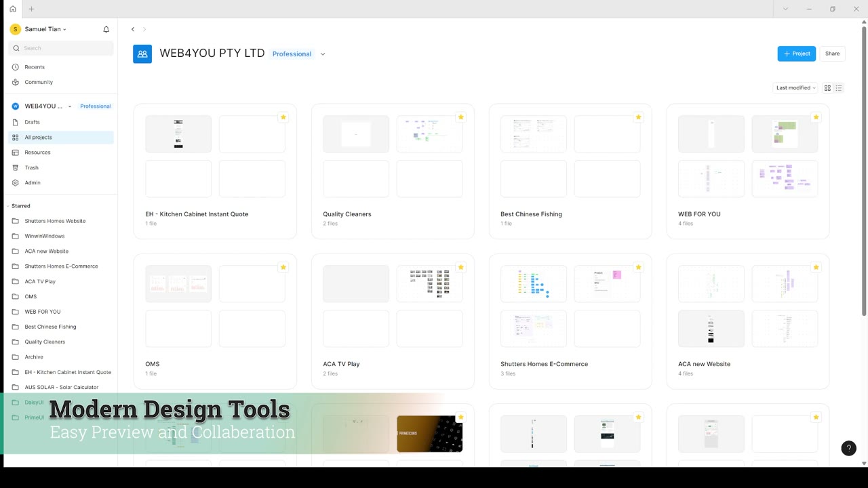Switch to list view
This screenshot has height=488, width=868.
[839, 88]
